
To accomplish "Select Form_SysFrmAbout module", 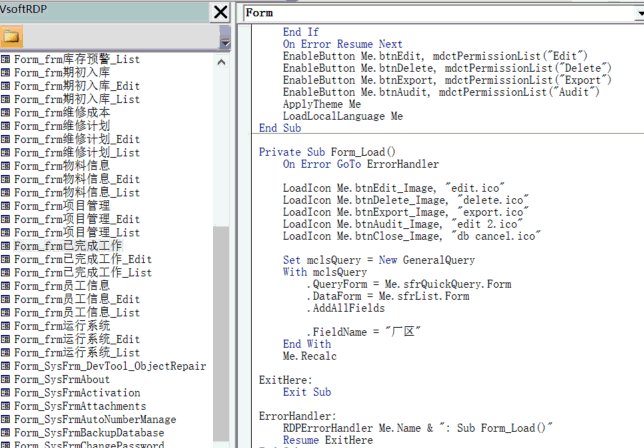I will [62, 379].
